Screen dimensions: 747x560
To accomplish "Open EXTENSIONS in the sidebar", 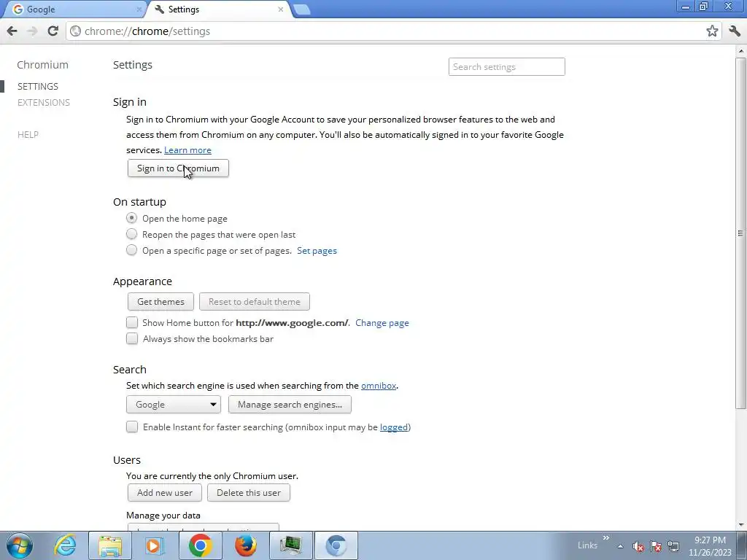I will [43, 103].
